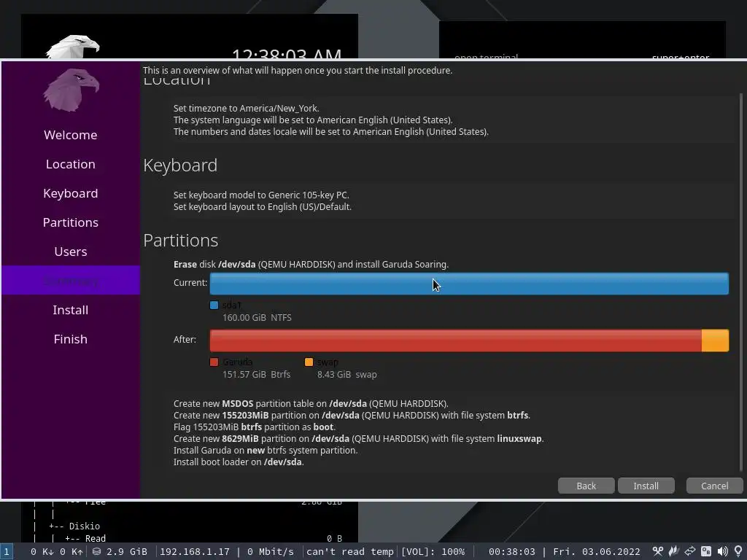The height and width of the screenshot is (560, 747).
Task: Click 'Set keyboard layout to English (US)/Default.' line
Action: [263, 206]
